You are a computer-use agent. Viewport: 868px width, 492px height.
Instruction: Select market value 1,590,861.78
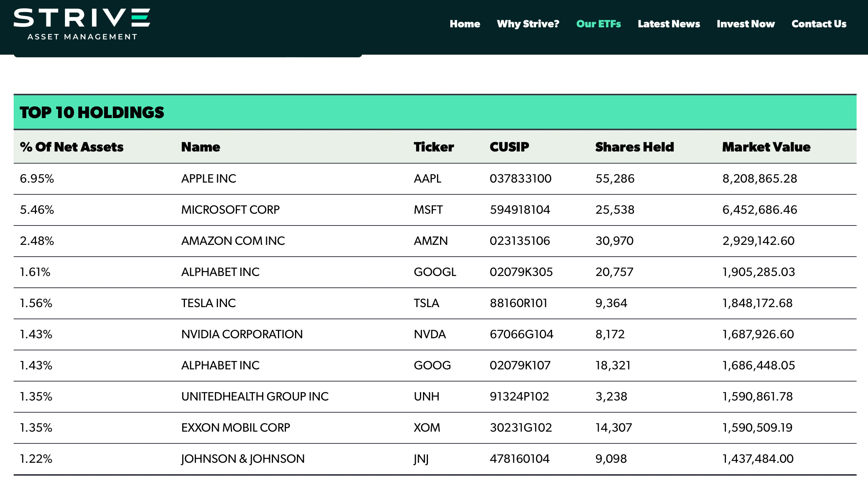click(757, 396)
